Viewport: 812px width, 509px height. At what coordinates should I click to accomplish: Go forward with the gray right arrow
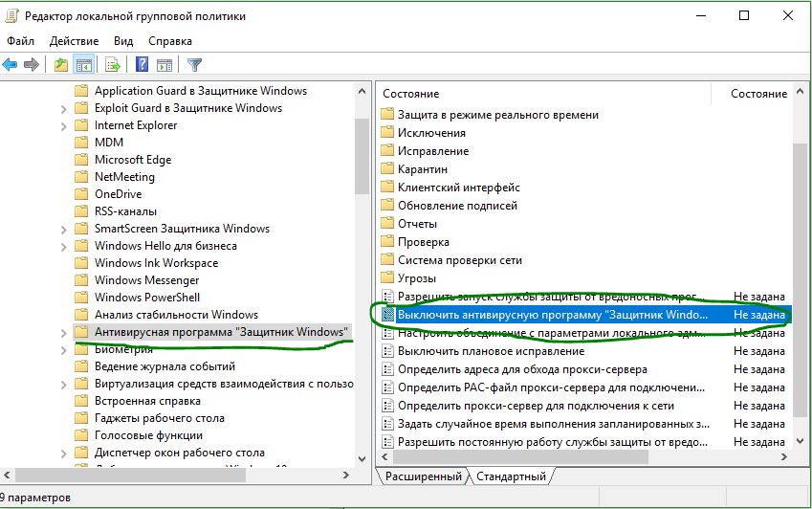[32, 65]
